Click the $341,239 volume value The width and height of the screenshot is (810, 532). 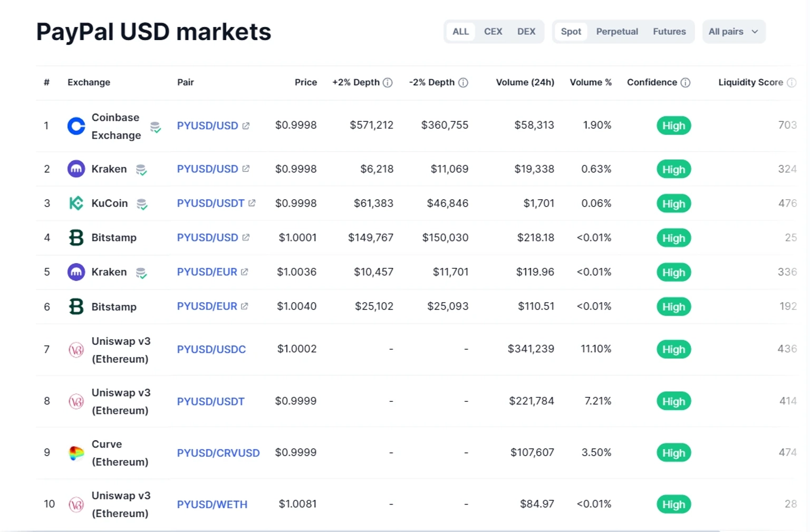[x=531, y=349]
